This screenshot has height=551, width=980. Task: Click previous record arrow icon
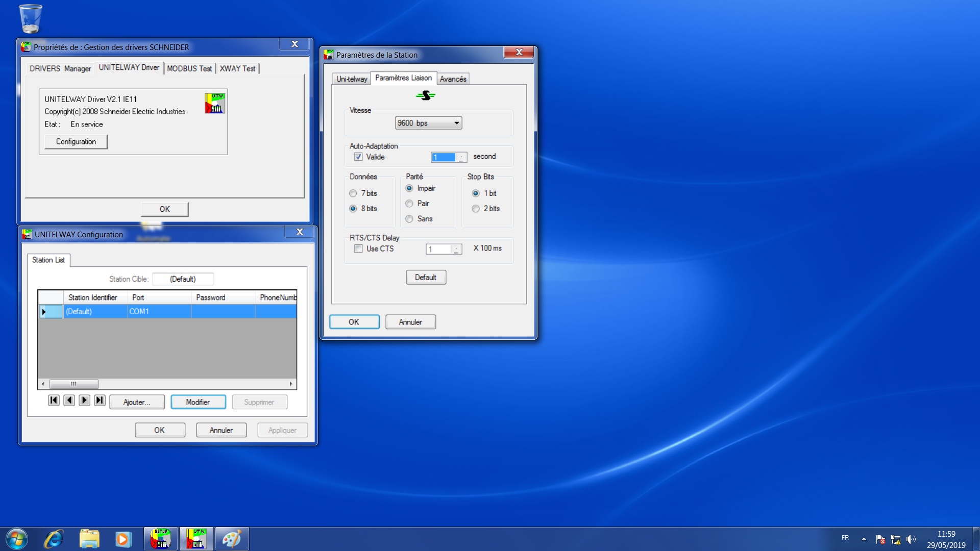(x=69, y=400)
